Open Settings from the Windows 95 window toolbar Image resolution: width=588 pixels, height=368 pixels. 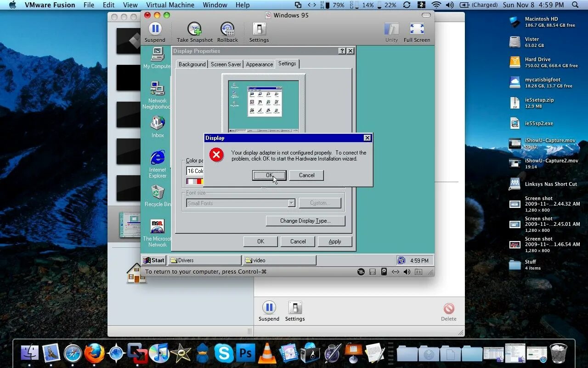tap(259, 32)
